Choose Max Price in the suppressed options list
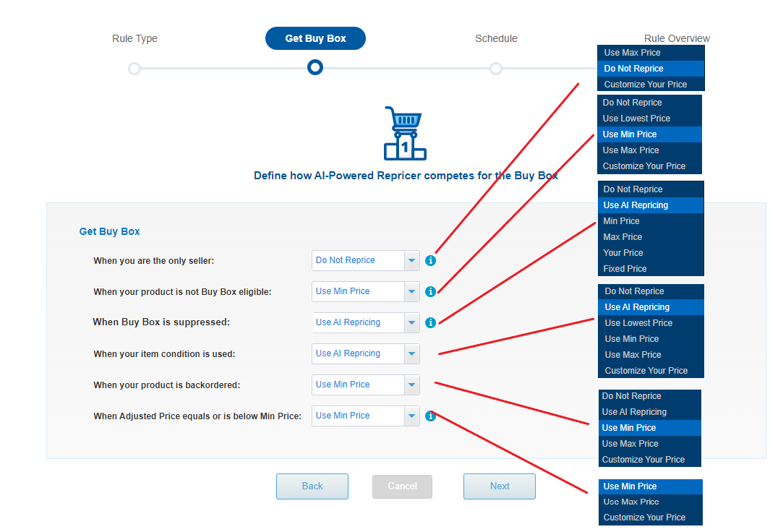Image resolution: width=770 pixels, height=532 pixels. [x=651, y=237]
